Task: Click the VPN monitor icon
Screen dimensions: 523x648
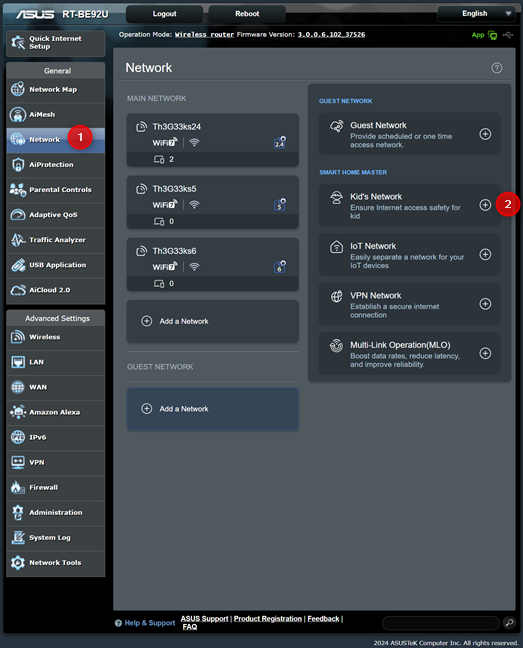Action: click(x=18, y=462)
